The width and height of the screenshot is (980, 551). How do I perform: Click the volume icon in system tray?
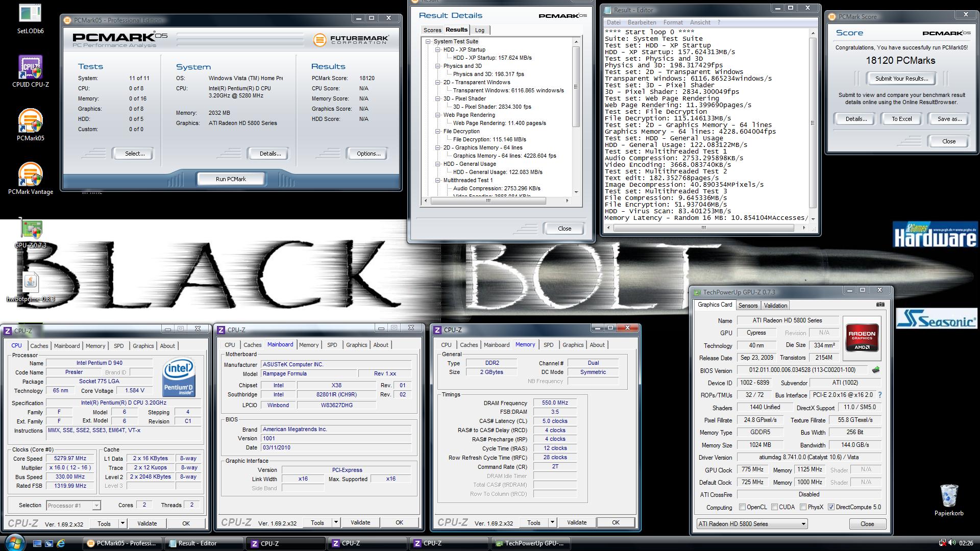click(x=952, y=543)
